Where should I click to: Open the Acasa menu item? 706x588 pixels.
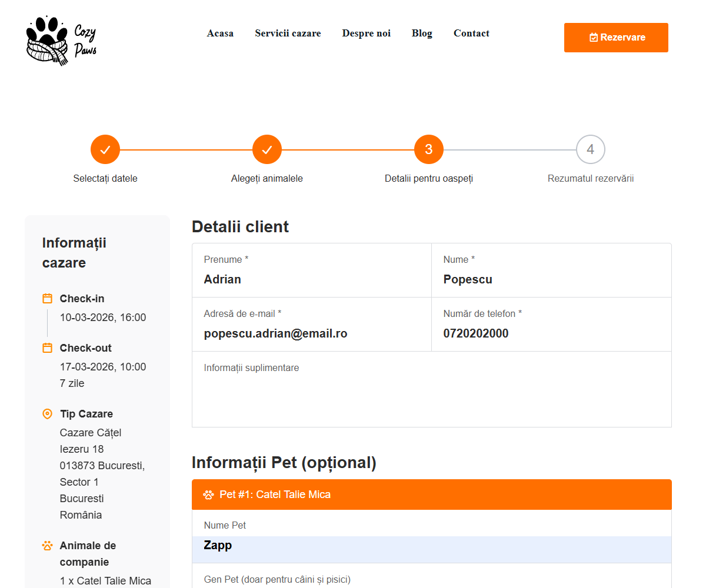click(220, 34)
